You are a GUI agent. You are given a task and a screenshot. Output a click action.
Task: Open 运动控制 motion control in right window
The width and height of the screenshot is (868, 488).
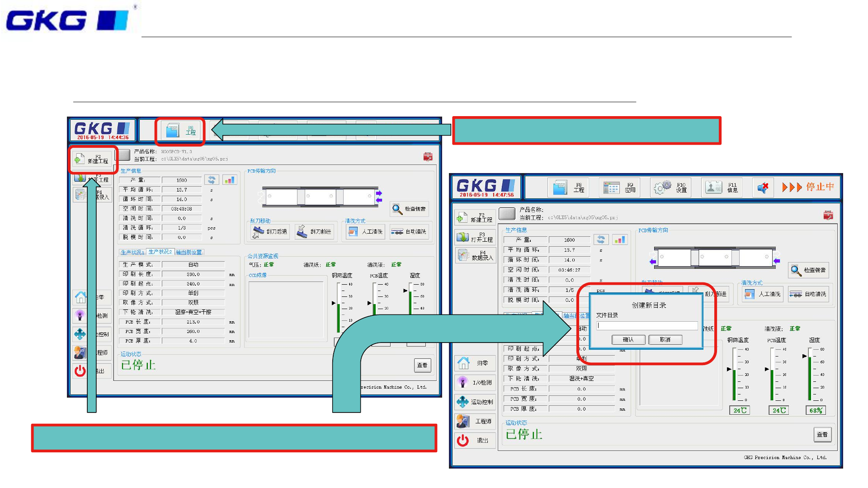pos(475,402)
